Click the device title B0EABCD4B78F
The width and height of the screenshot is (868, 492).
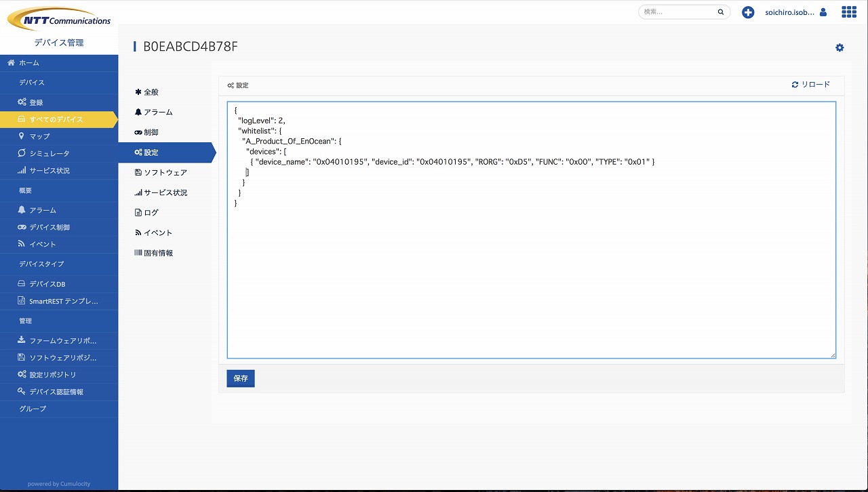[191, 46]
